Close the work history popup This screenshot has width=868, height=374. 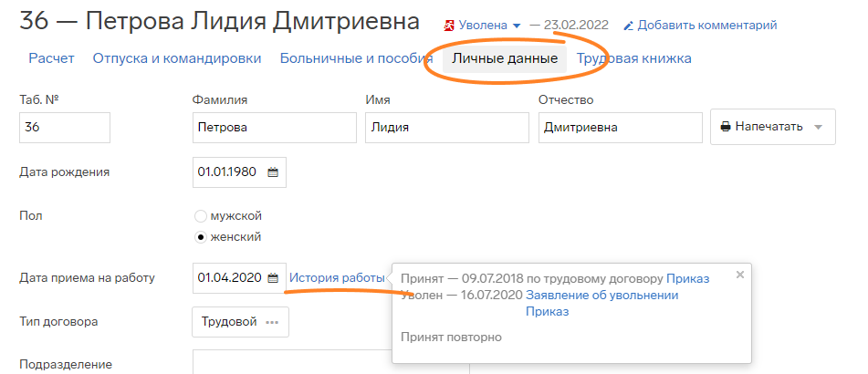(740, 275)
